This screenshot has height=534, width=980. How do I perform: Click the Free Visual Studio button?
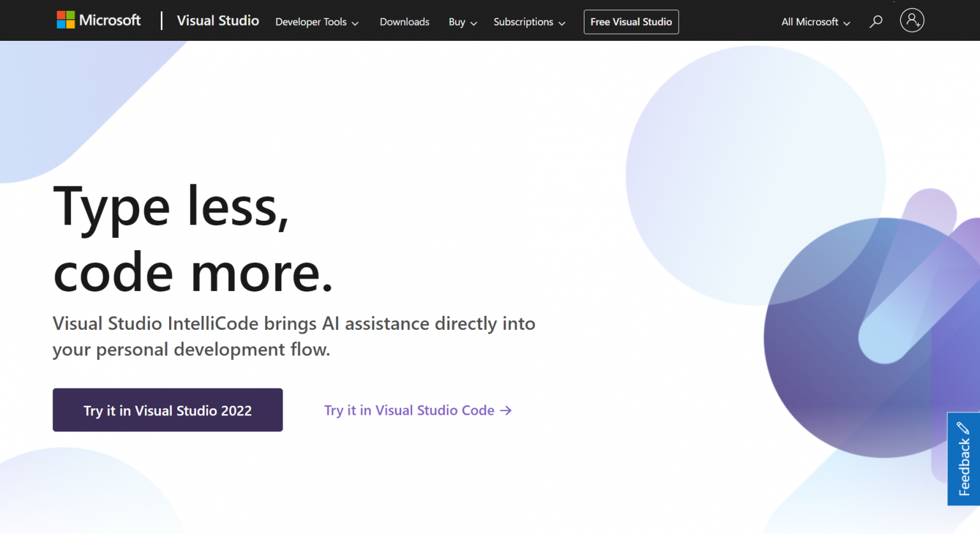point(631,21)
